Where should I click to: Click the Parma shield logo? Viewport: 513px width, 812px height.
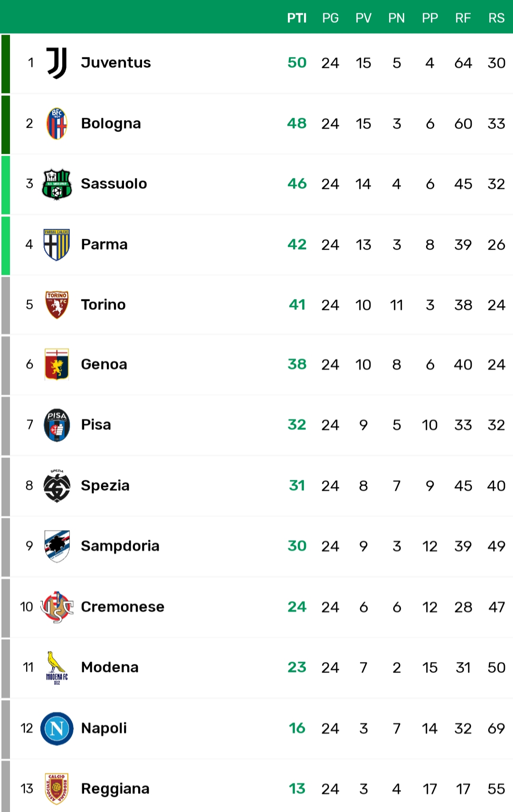[x=57, y=244]
